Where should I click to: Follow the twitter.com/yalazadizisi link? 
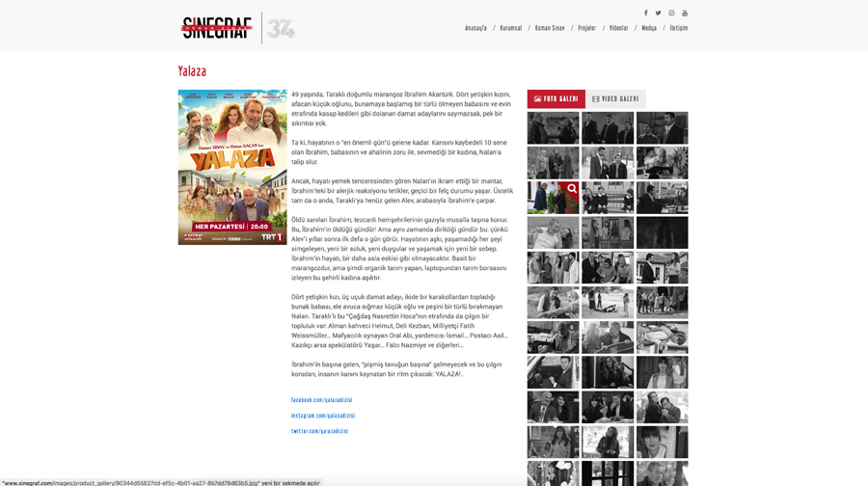coord(319,431)
